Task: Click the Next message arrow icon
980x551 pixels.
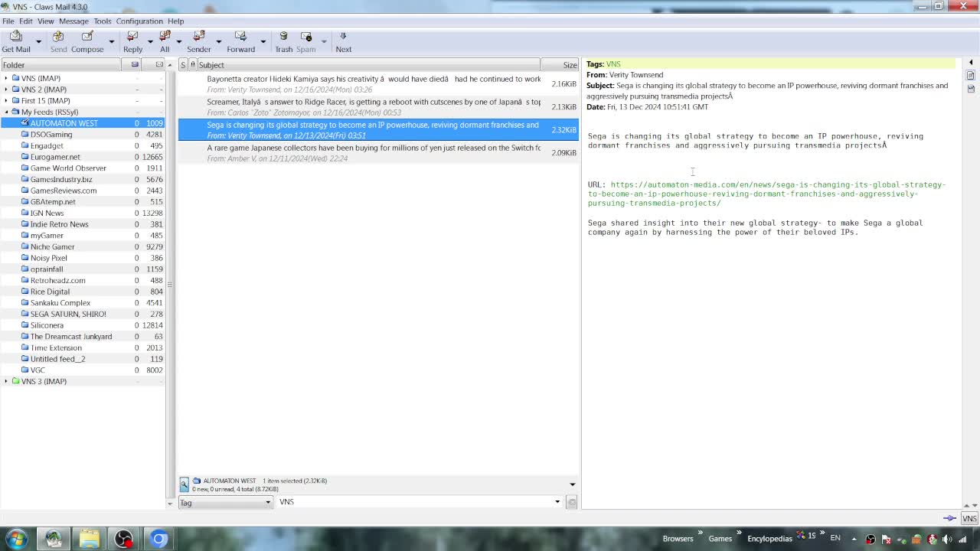Action: 343,37
